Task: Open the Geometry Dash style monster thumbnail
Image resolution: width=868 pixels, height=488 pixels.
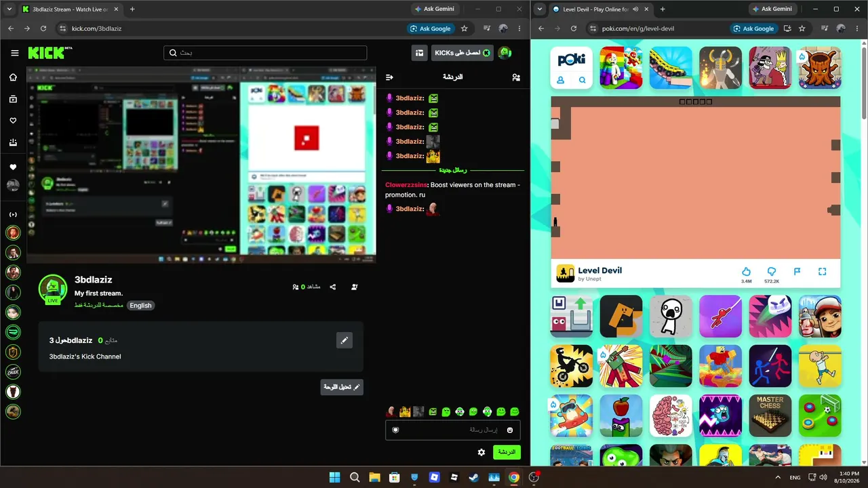Action: (721, 415)
